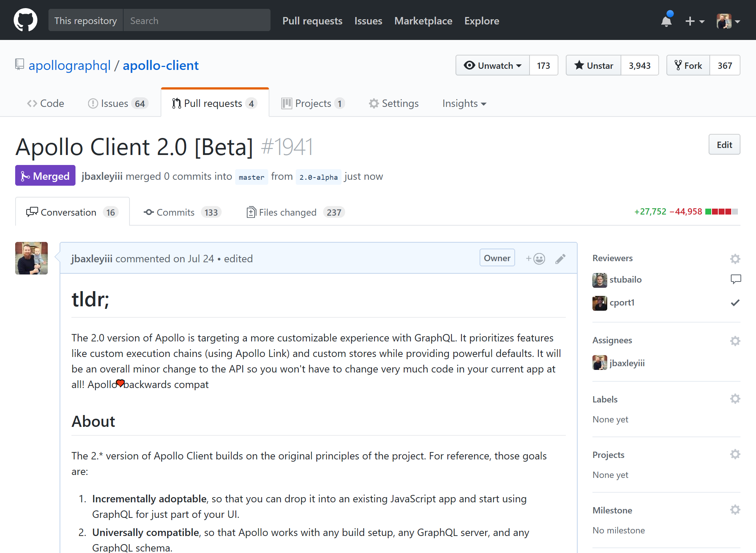The height and width of the screenshot is (553, 756).
Task: Open stubailo reviewer profile
Action: tap(625, 280)
